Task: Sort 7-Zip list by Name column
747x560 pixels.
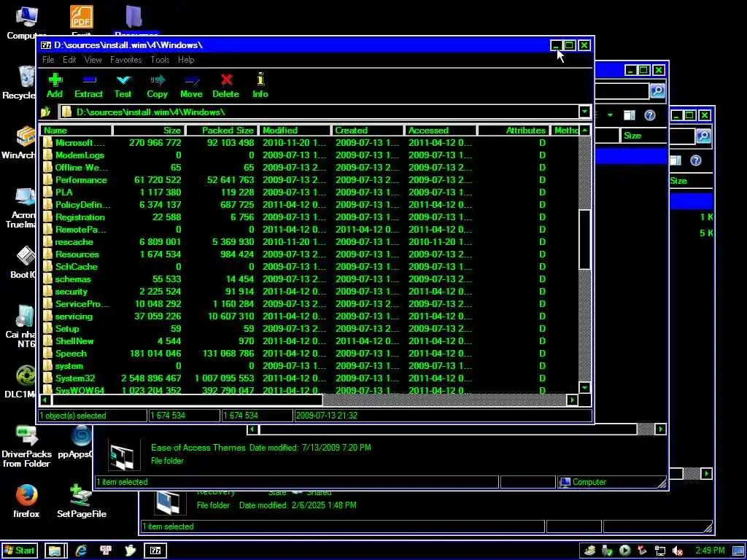Action: 76,130
